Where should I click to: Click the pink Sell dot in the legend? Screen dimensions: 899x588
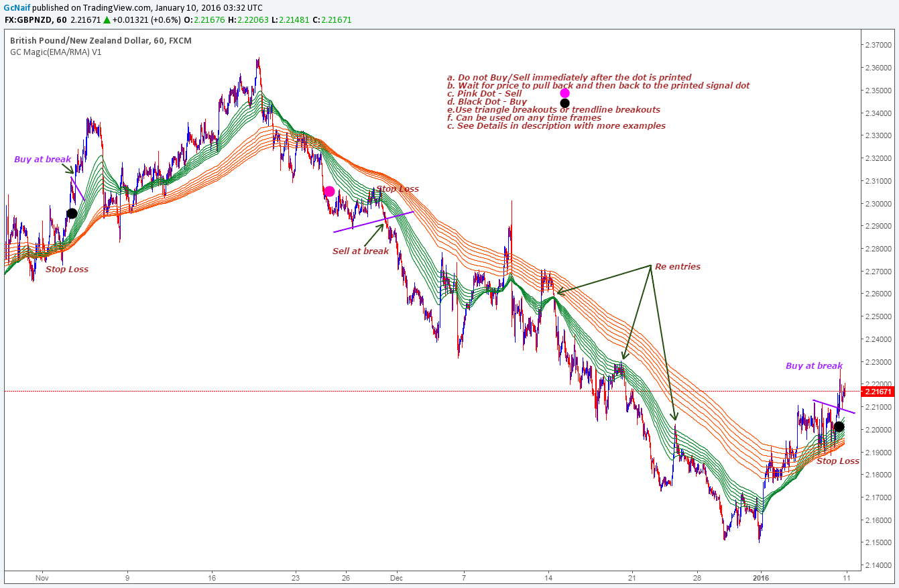564,93
